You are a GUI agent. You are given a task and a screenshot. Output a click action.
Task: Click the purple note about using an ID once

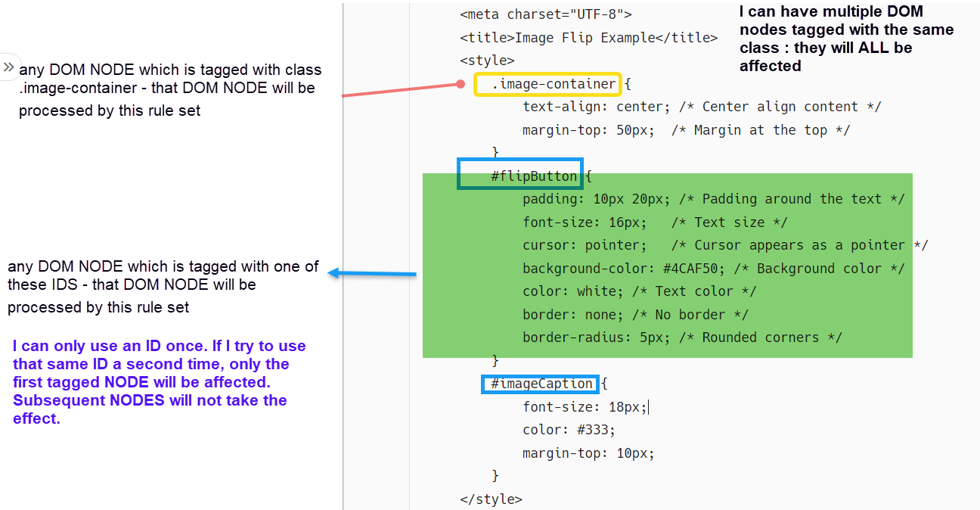coord(160,382)
